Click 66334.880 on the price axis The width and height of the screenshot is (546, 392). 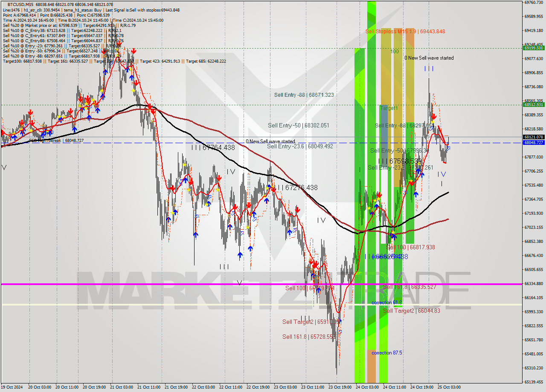[x=533, y=284]
